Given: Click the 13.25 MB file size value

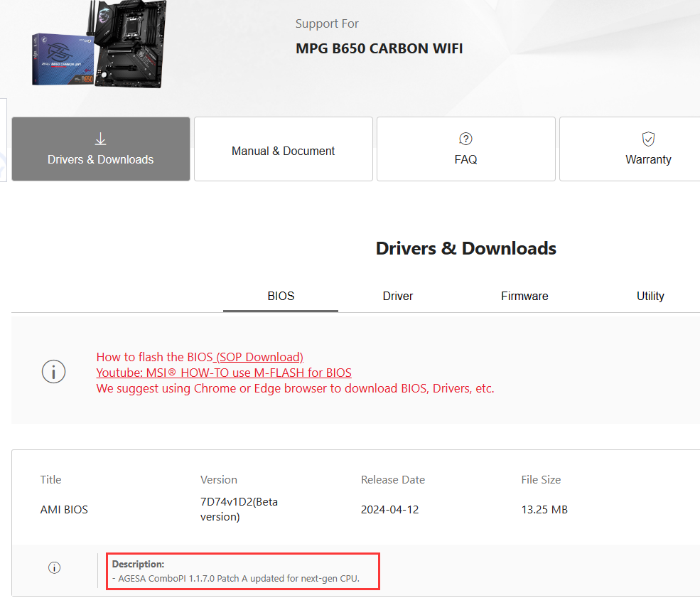Looking at the screenshot, I should (544, 510).
